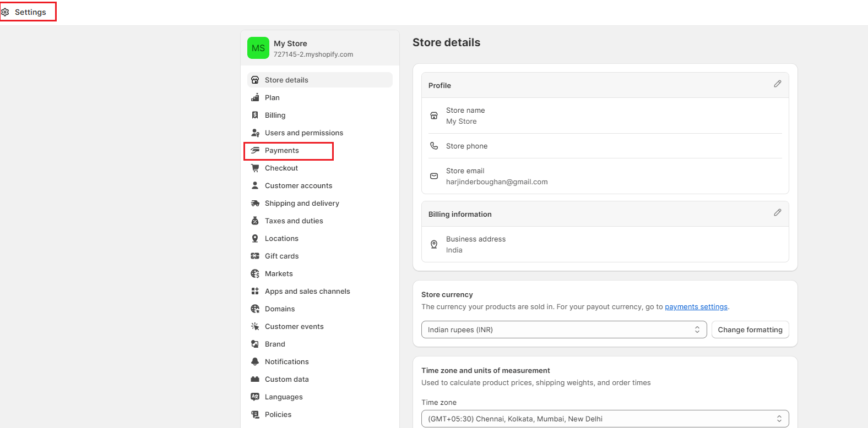The width and height of the screenshot is (868, 428).
Task: Click the Store phone row
Action: pos(605,146)
